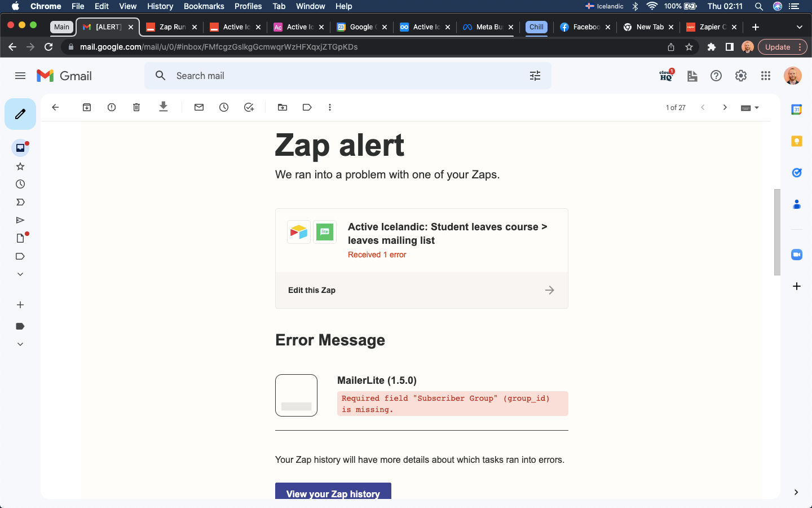Screen dimensions: 812x508
Task: Open input tools keyboard dropdown
Action: (x=750, y=108)
